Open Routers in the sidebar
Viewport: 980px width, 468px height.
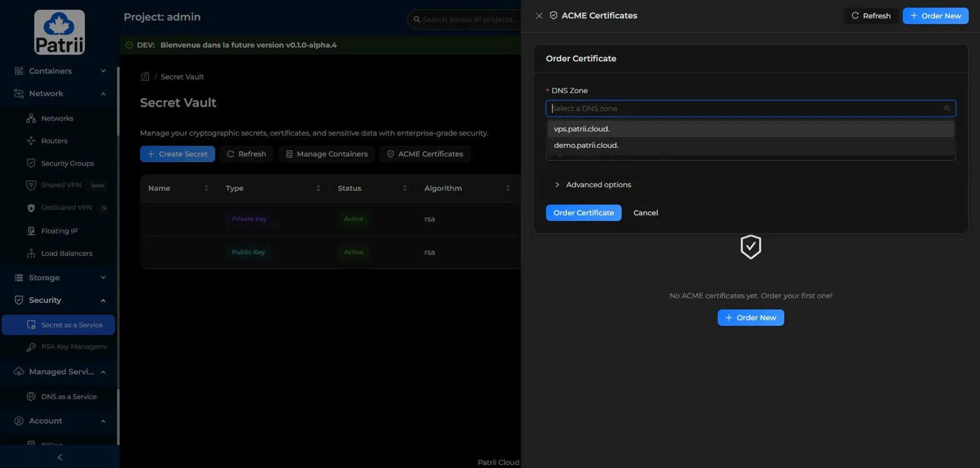(54, 141)
